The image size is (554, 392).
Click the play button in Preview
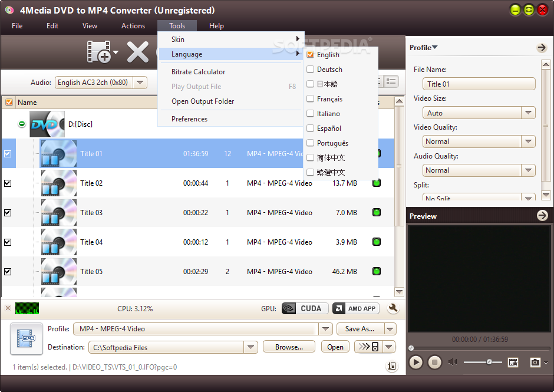[x=416, y=363]
